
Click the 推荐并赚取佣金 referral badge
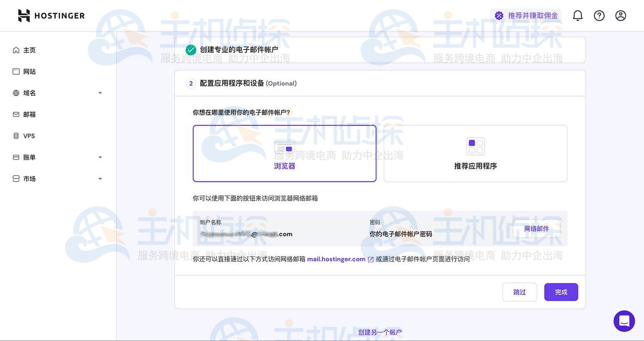[x=526, y=16]
